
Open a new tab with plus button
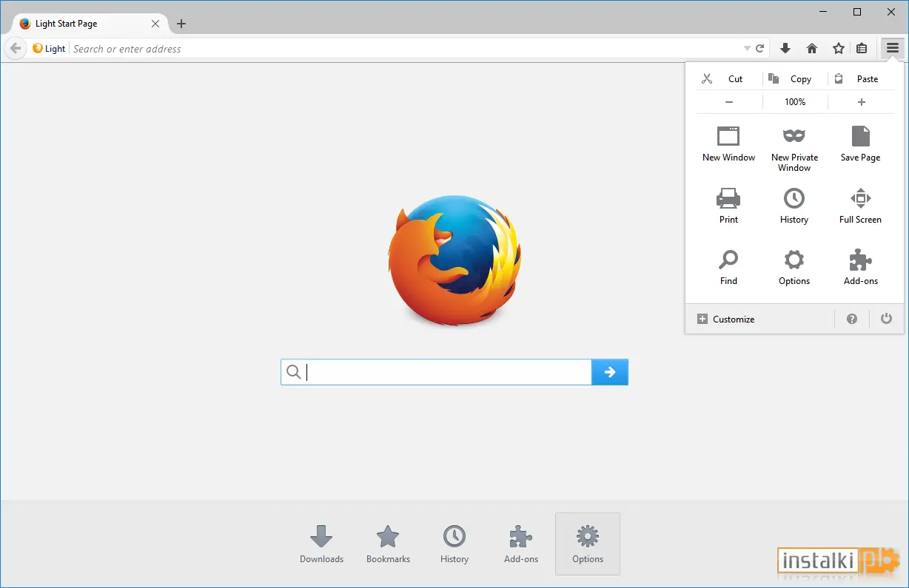[x=181, y=24]
